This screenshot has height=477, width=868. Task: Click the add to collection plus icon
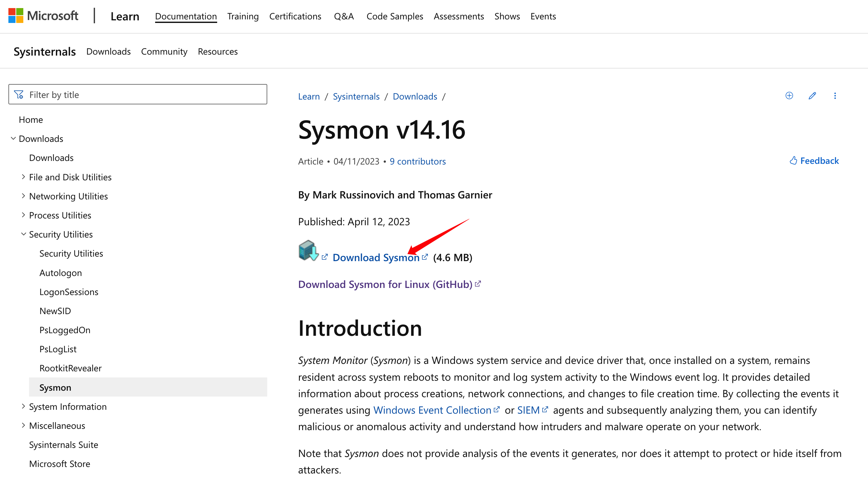coord(789,96)
